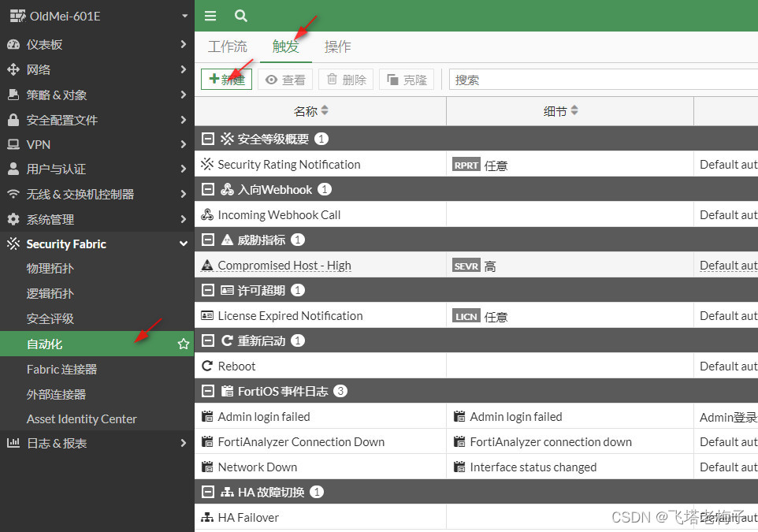The height and width of the screenshot is (532, 758).
Task: Collapse the FortiOS 事件日志 group
Action: [x=207, y=391]
